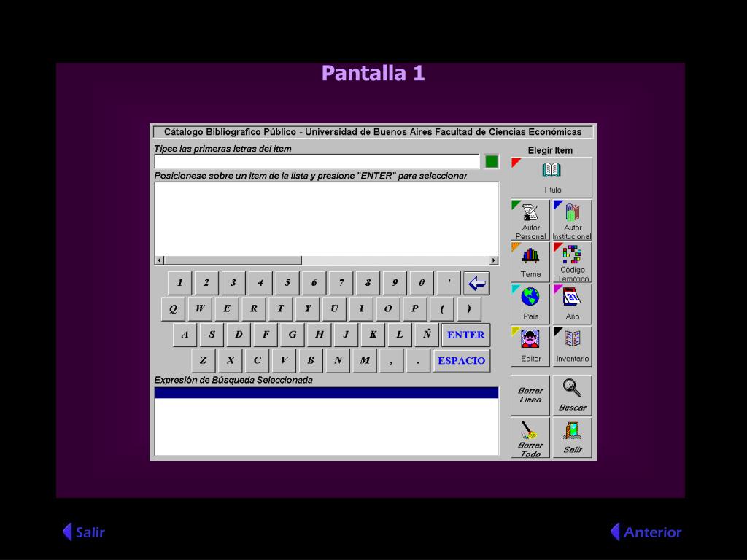Click the green square indicator button
Image resolution: width=747 pixels, height=560 pixels.
pos(491,161)
